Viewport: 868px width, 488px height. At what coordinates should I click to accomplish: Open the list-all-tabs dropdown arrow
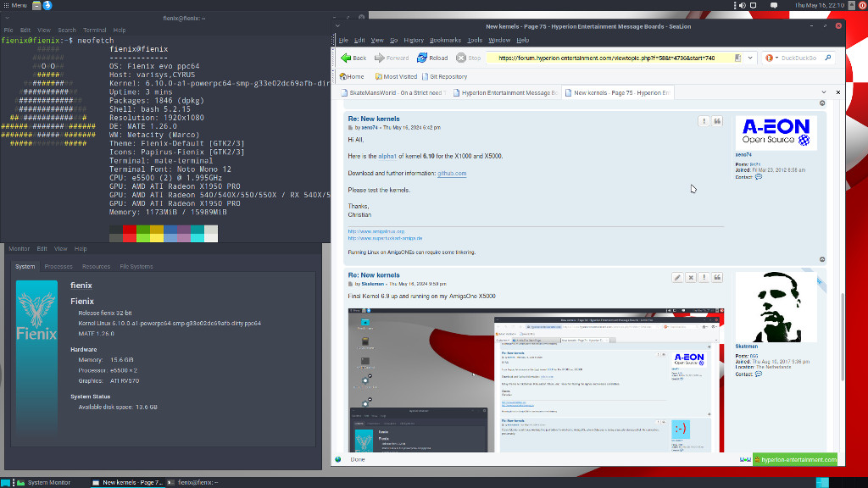[x=824, y=92]
